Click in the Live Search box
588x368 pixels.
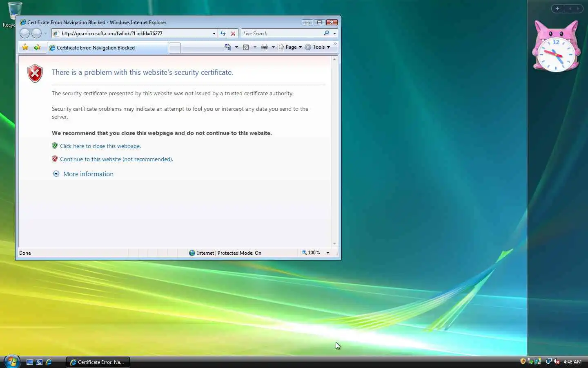(282, 34)
